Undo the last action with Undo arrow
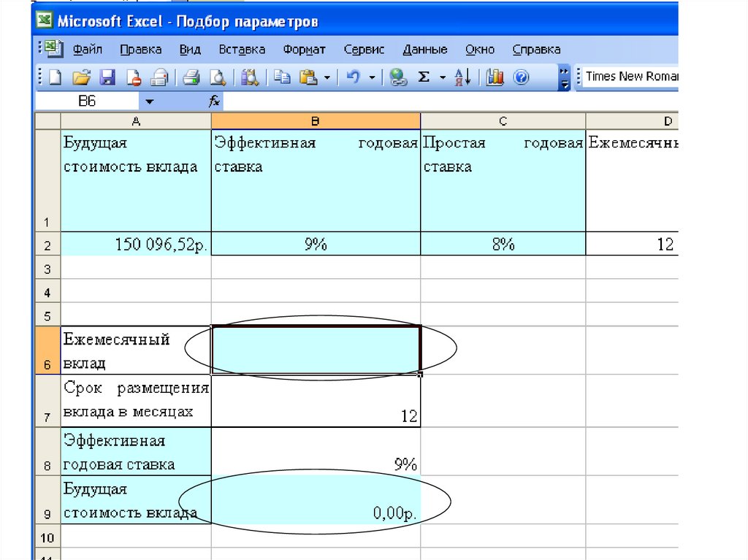This screenshot has height=560, width=748. click(353, 77)
